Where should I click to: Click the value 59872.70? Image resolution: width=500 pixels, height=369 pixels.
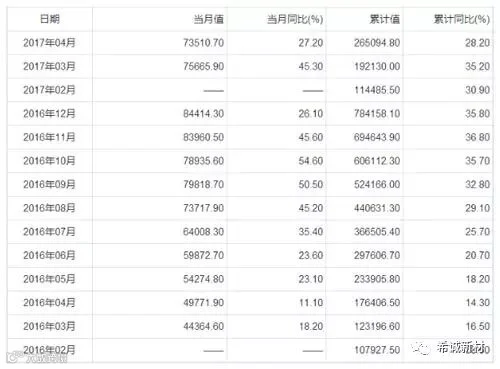coord(203,255)
